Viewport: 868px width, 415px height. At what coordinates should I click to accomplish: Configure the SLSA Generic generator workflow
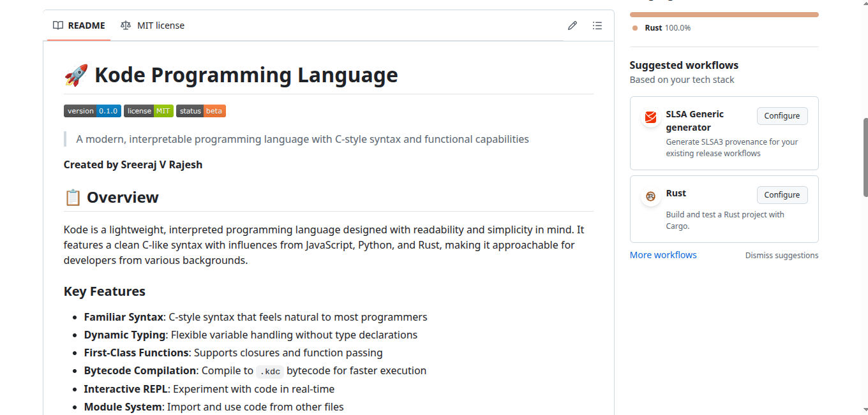pos(782,116)
